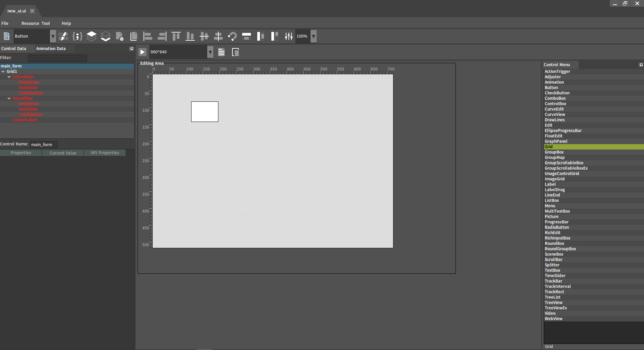Viewport: 644px width, 350px height.
Task: Pin the Control Data panel
Action: 131,49
